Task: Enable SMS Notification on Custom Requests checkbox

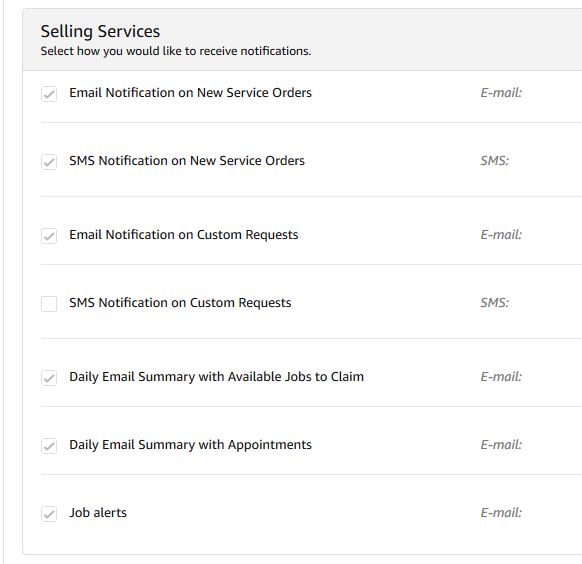Action: [49, 304]
